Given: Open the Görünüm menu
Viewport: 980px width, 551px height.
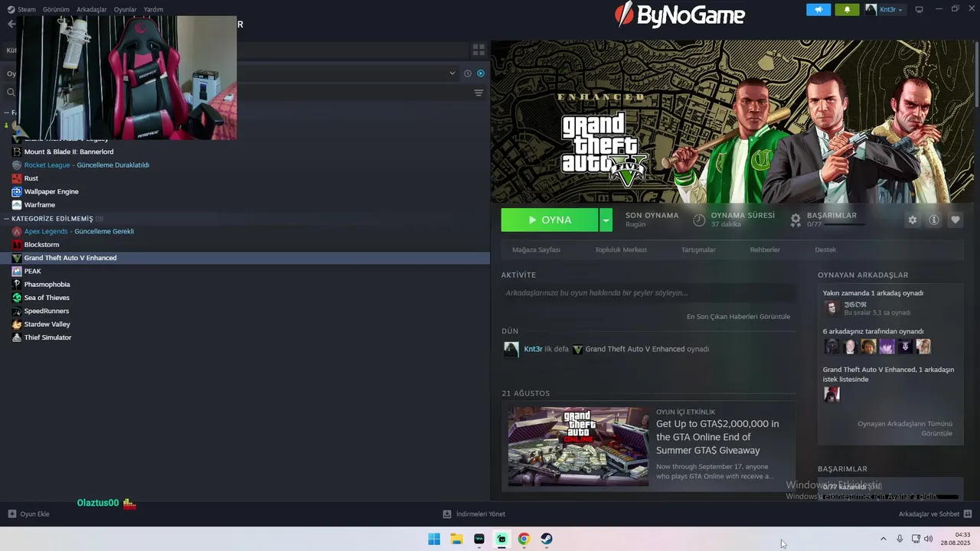Looking at the screenshot, I should [56, 10].
